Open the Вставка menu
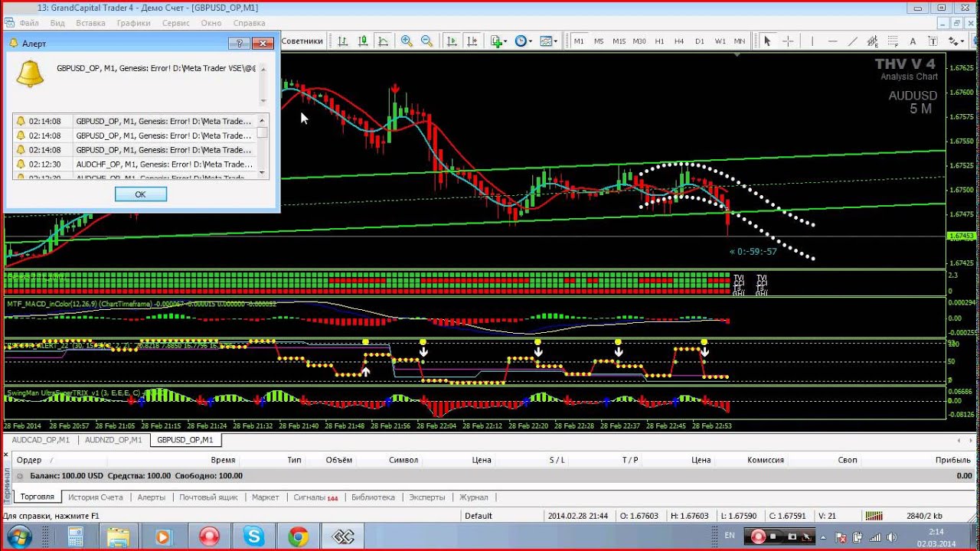The image size is (980, 551). (91, 23)
